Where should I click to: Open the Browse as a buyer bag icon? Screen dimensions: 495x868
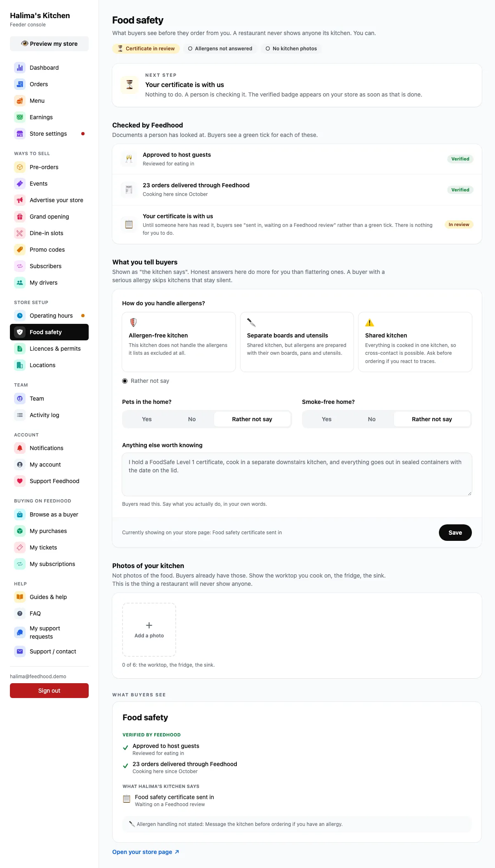tap(20, 514)
